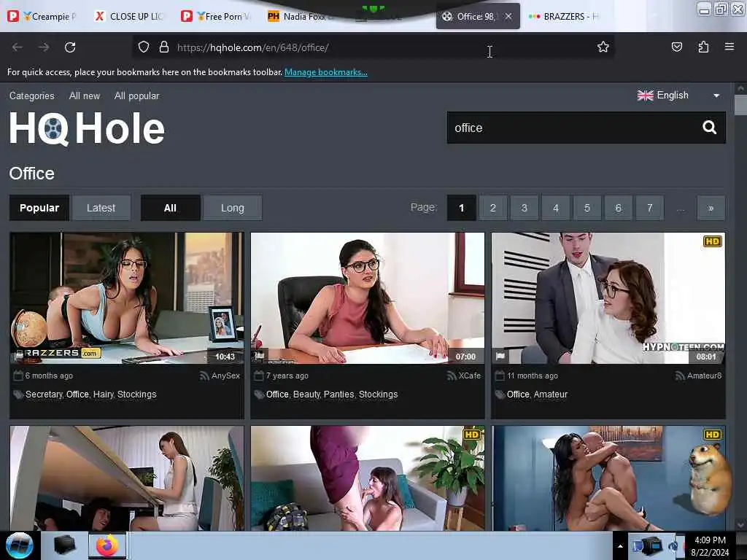The height and width of the screenshot is (560, 747).
Task: Expand the English language dropdown
Action: [678, 96]
